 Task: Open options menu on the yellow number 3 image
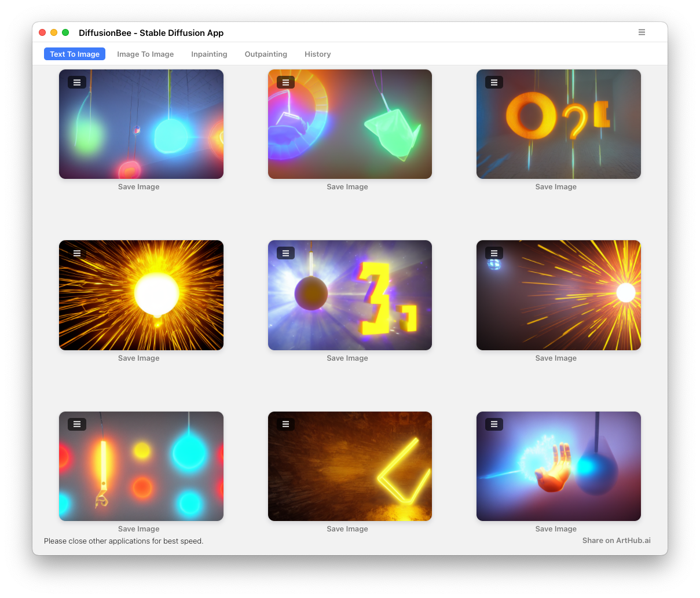[x=285, y=253]
